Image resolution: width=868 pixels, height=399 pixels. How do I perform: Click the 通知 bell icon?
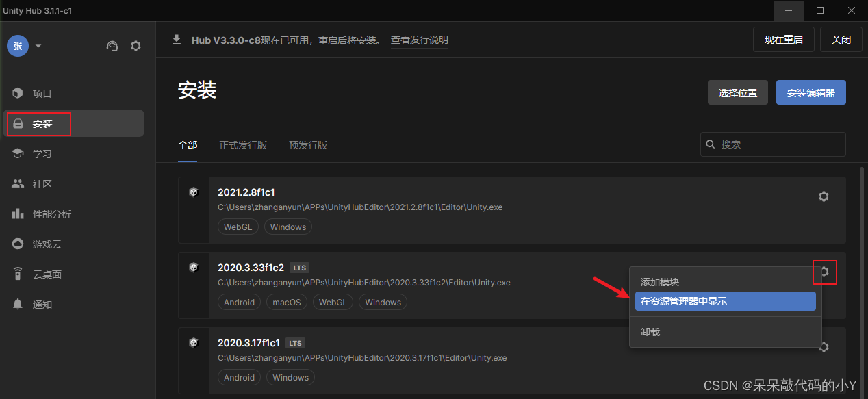[18, 304]
